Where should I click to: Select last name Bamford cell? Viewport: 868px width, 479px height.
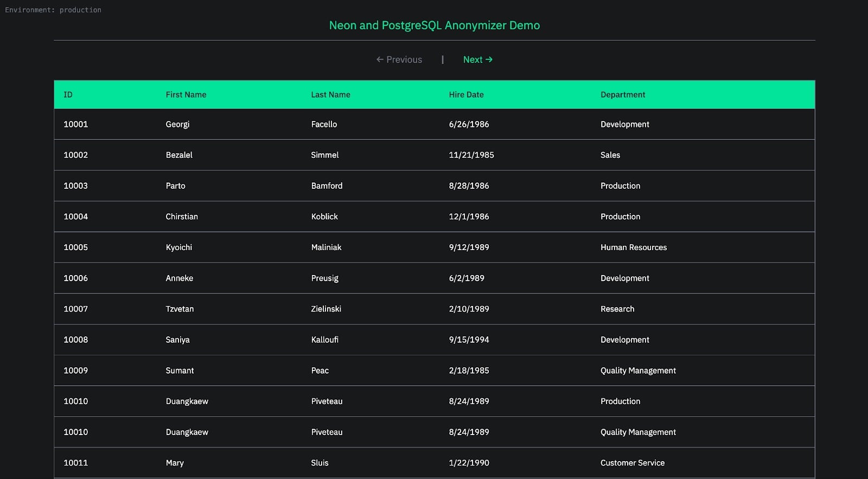pos(327,186)
